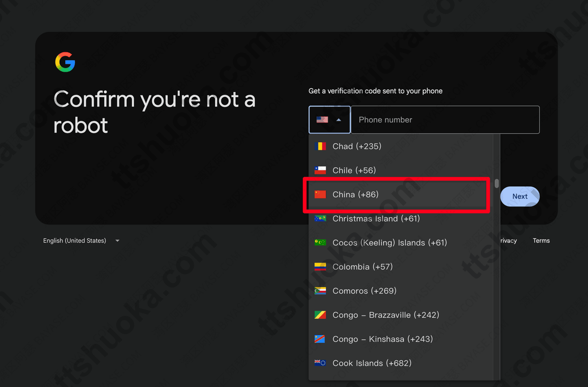
Task: Choose China (+86) as country code
Action: pos(401,195)
